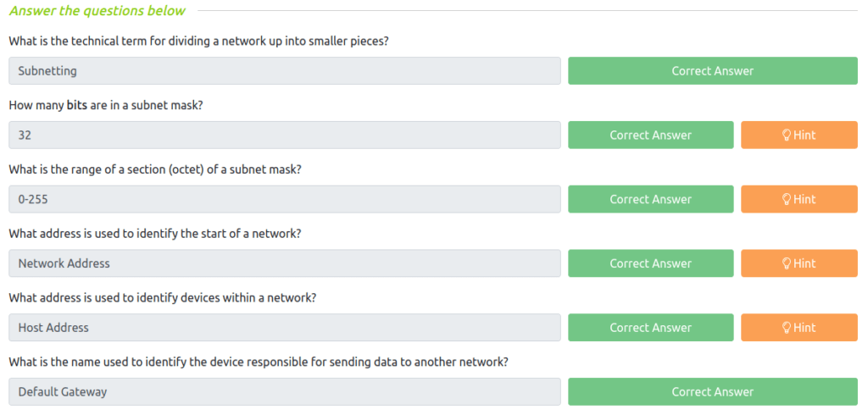Click Correct Answer next to 32
The width and height of the screenshot is (868, 415).
[650, 135]
